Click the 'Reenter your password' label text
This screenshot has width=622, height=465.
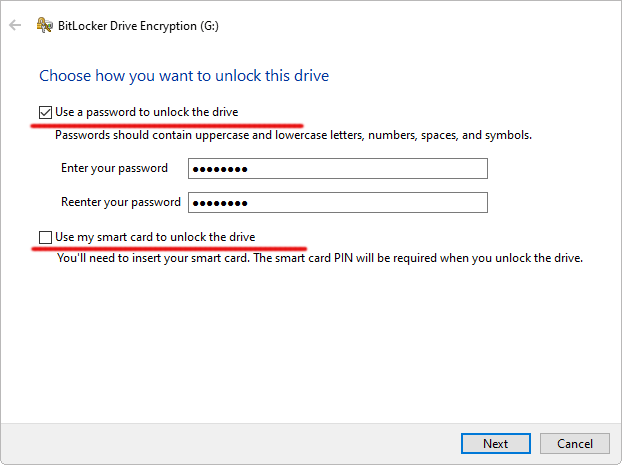point(121,202)
